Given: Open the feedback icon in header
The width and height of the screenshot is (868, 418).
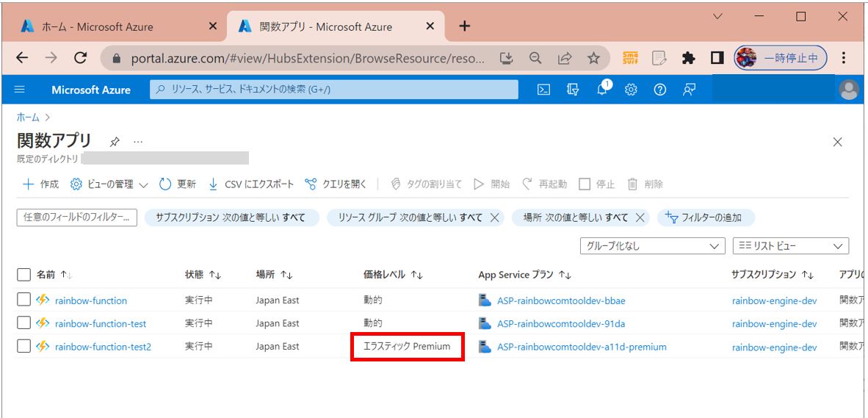Looking at the screenshot, I should coord(689,90).
